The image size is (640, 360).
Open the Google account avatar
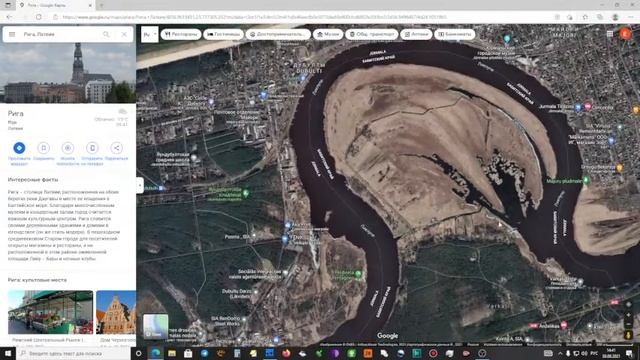[626, 34]
